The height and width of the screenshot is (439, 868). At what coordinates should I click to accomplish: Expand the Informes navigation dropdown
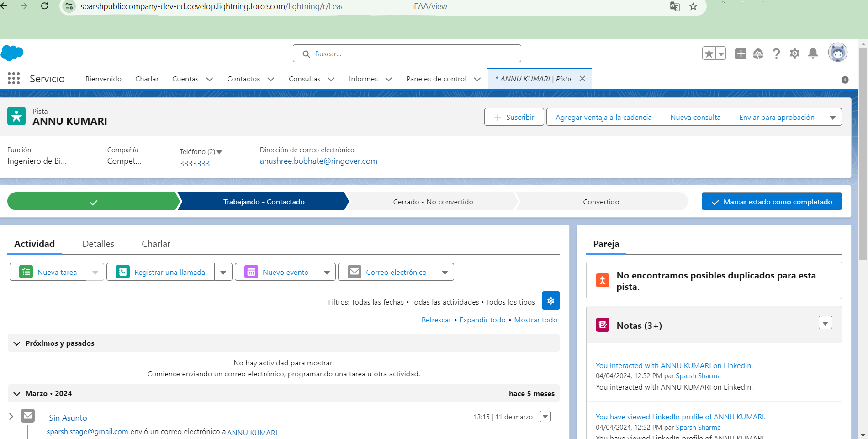(389, 79)
